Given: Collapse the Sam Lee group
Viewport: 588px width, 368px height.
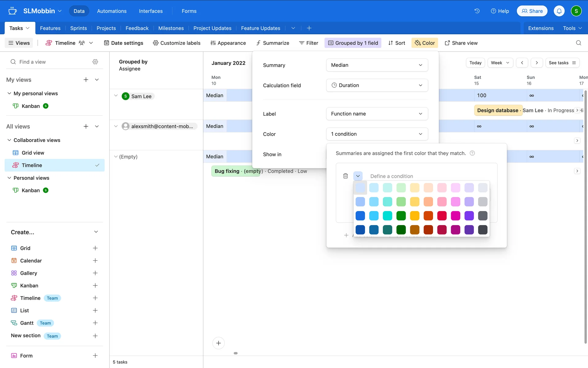Looking at the screenshot, I should click(x=116, y=96).
